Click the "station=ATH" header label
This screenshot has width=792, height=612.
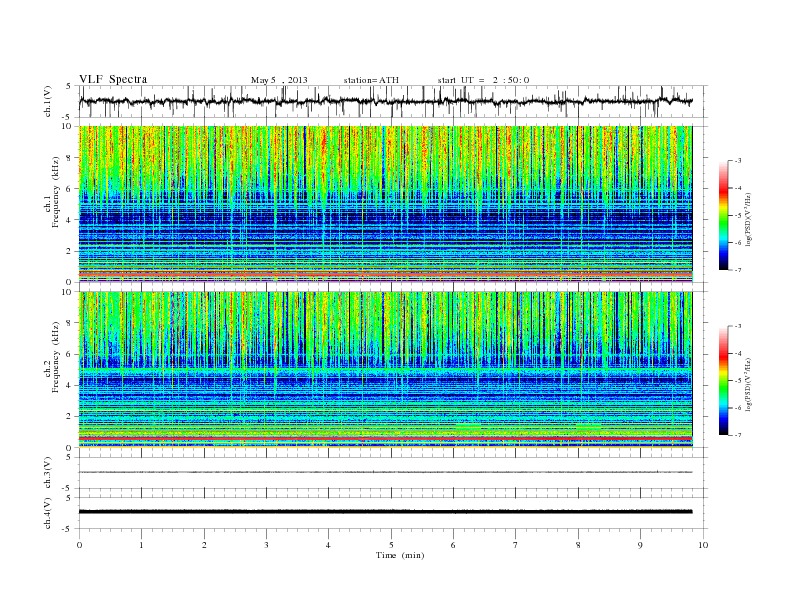[371, 80]
